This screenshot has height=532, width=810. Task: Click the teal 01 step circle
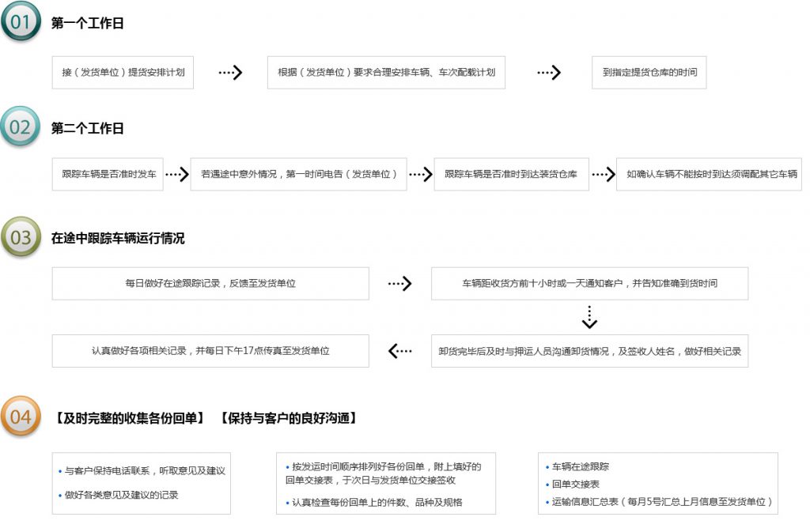click(21, 22)
